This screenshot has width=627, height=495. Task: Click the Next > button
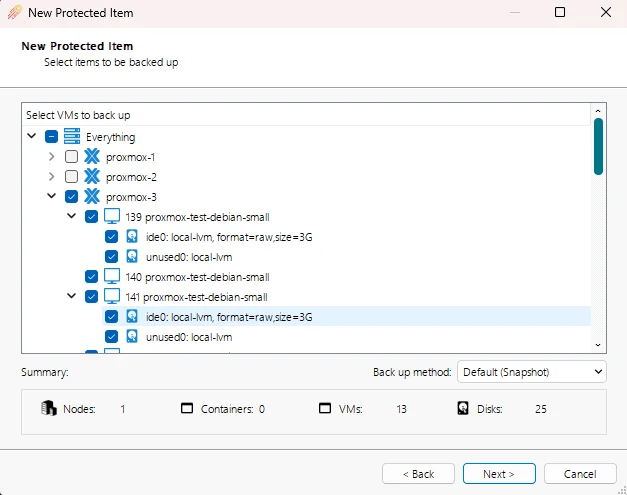pyautogui.click(x=499, y=474)
